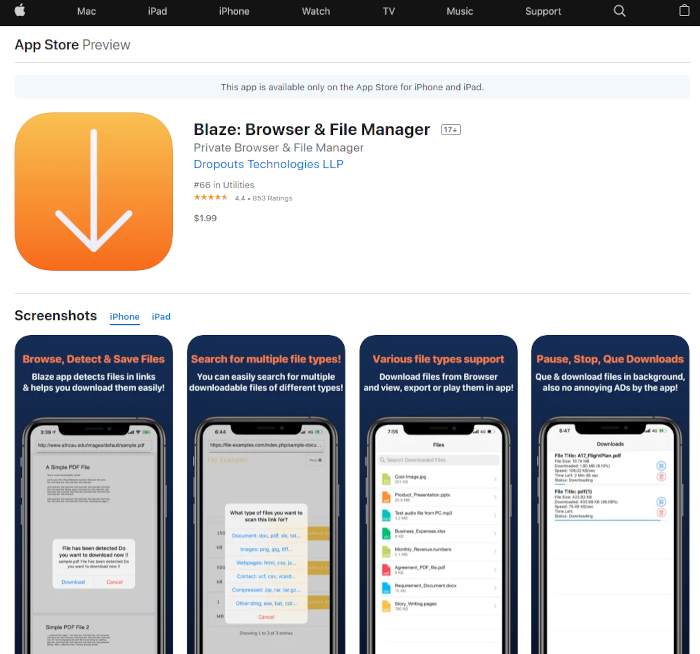The height and width of the screenshot is (654, 700).
Task: Open the TV menu item
Action: coord(389,11)
